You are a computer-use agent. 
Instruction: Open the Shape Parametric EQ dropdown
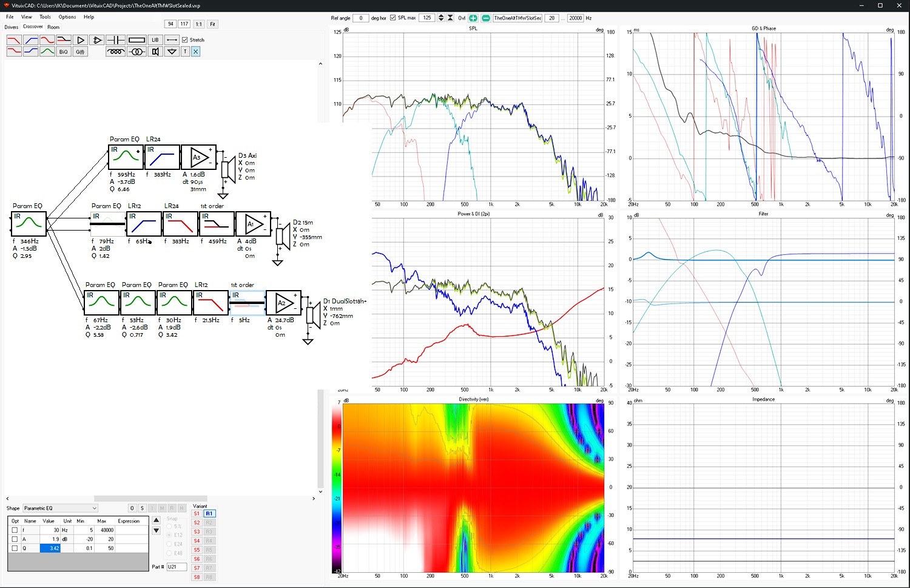click(60, 508)
